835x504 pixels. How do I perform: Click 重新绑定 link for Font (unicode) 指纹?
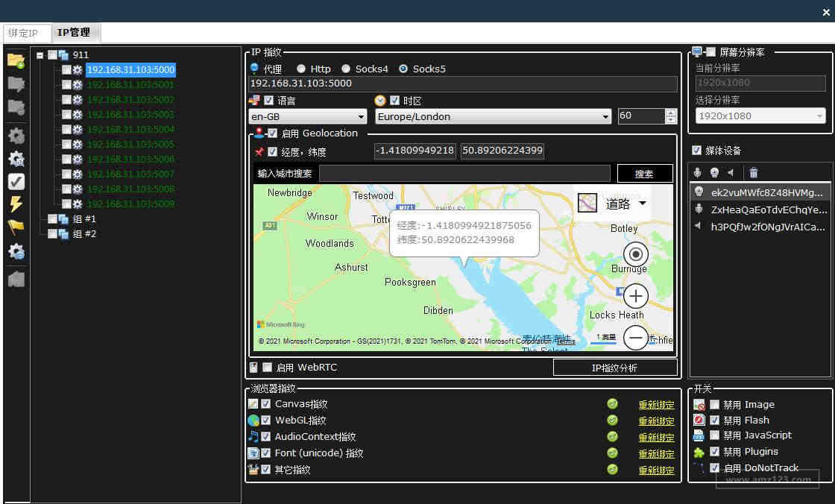coord(656,454)
